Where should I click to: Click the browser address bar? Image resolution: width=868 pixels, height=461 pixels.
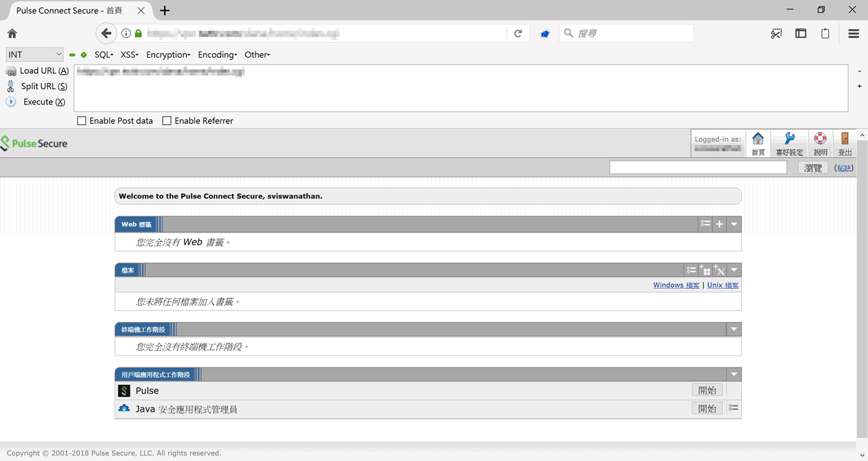(312, 33)
